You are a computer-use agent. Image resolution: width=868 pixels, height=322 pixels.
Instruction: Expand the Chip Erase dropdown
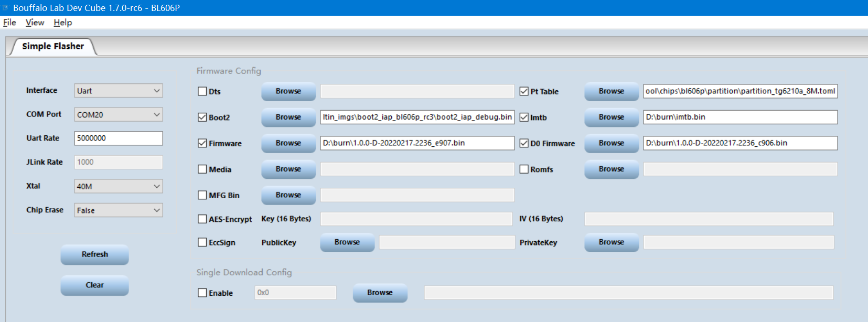[x=119, y=210]
